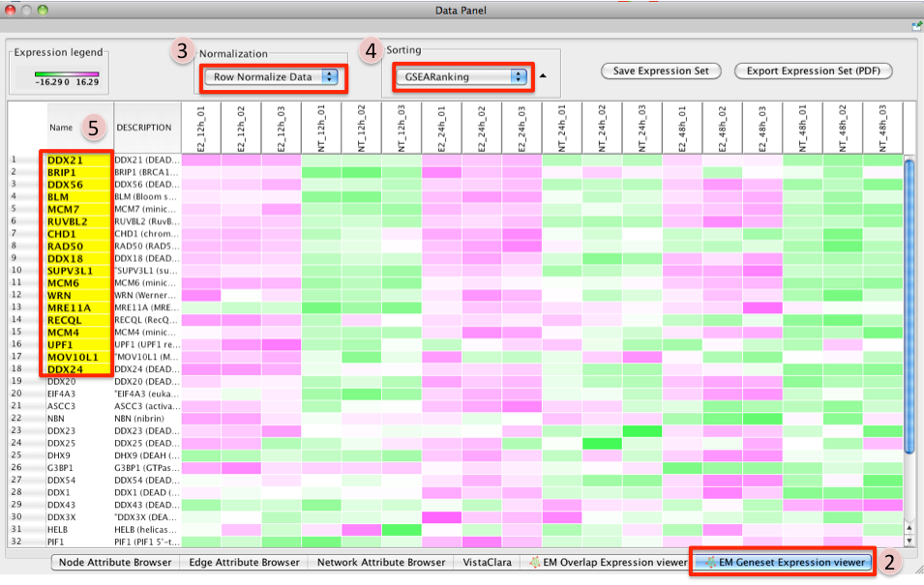The width and height of the screenshot is (924, 585).
Task: Toggle the sort direction arrow beside Sorting
Action: pos(543,75)
